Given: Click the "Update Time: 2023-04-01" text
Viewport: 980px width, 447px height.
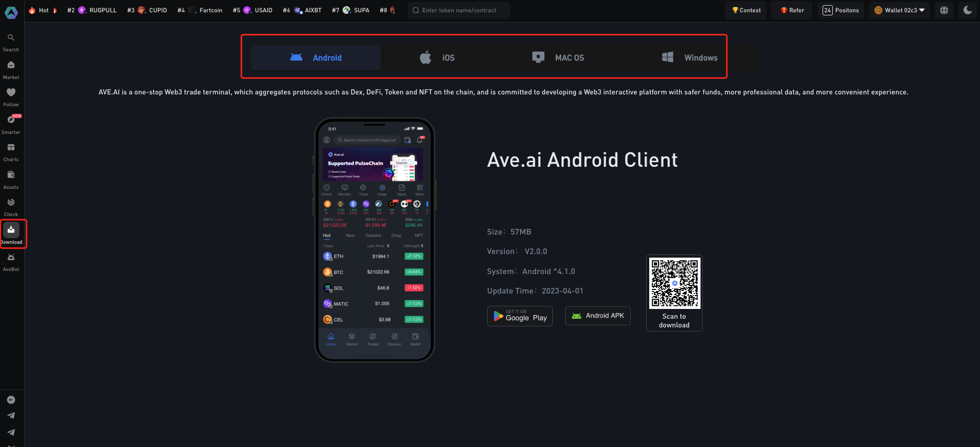Looking at the screenshot, I should [x=535, y=291].
